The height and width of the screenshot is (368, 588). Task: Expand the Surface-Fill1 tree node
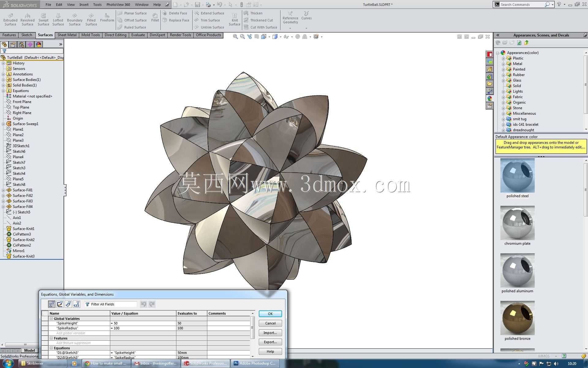pos(3,190)
